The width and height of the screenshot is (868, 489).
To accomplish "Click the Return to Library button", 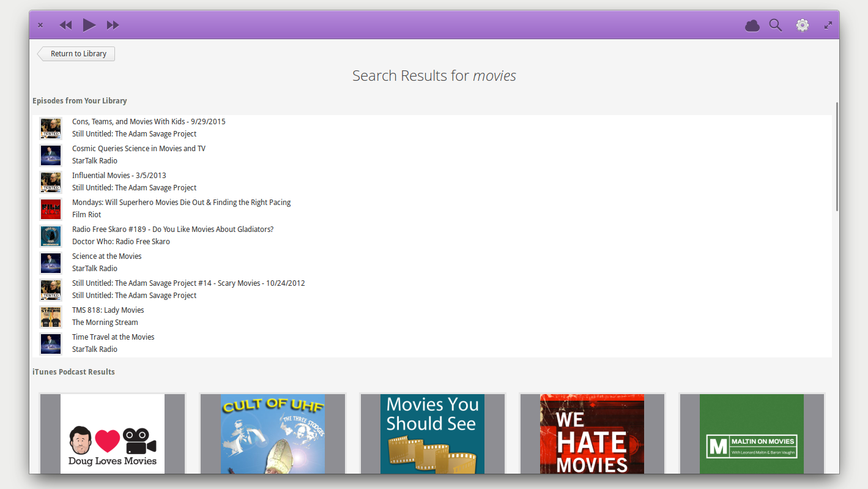I will click(x=76, y=54).
